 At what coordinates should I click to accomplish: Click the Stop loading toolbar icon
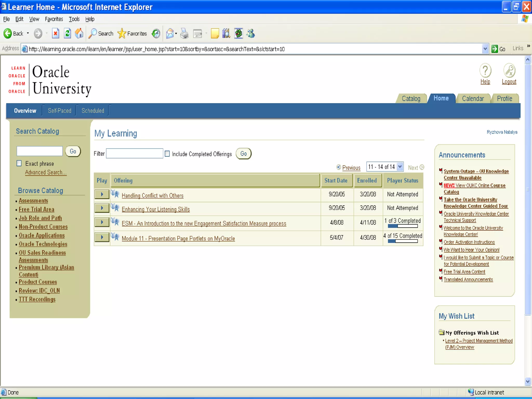click(x=55, y=34)
